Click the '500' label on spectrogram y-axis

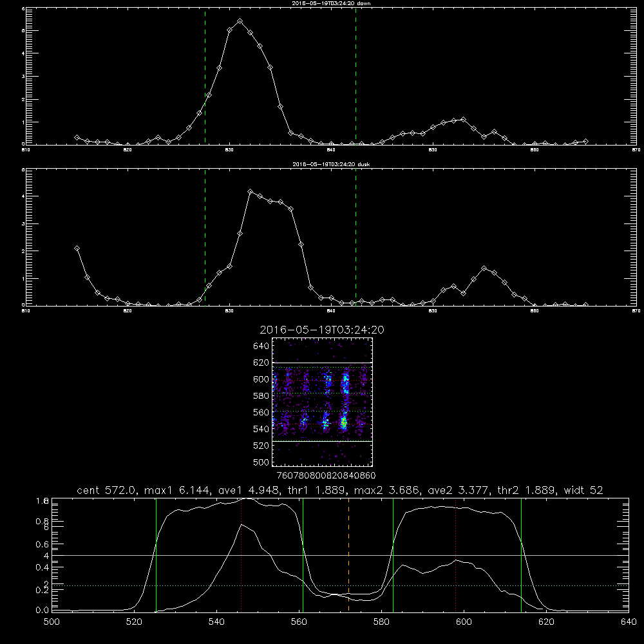pos(261,462)
